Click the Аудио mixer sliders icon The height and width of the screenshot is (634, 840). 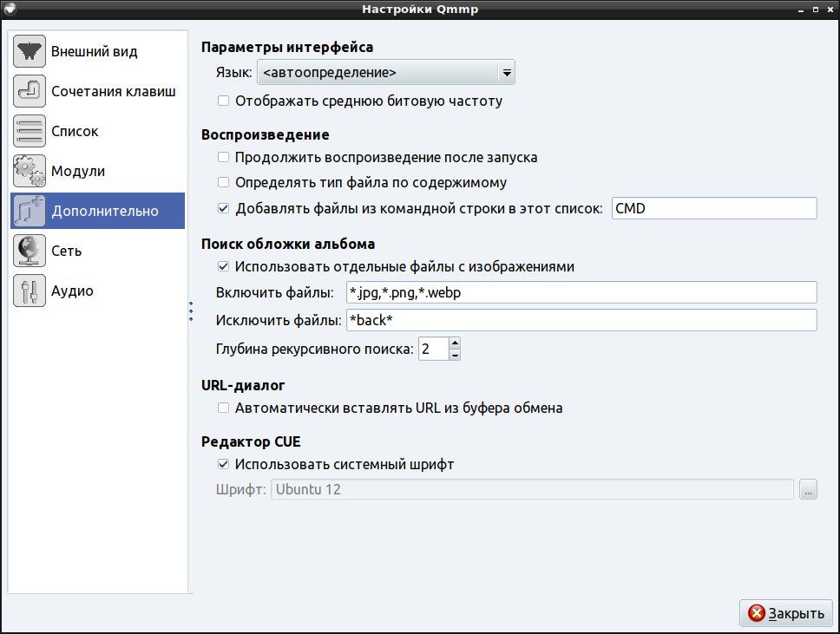30,291
